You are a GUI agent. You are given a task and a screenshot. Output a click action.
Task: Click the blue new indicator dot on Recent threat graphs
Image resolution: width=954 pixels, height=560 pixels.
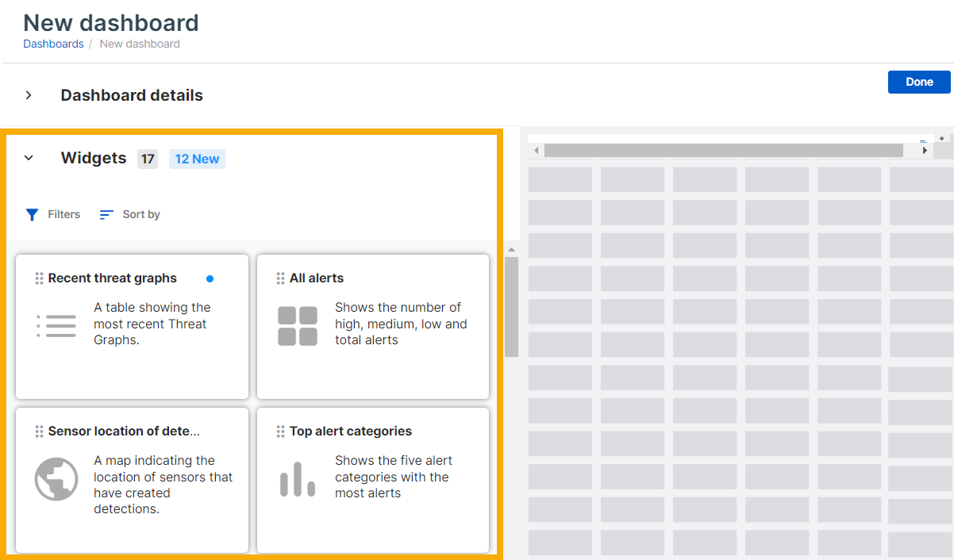[x=210, y=278]
